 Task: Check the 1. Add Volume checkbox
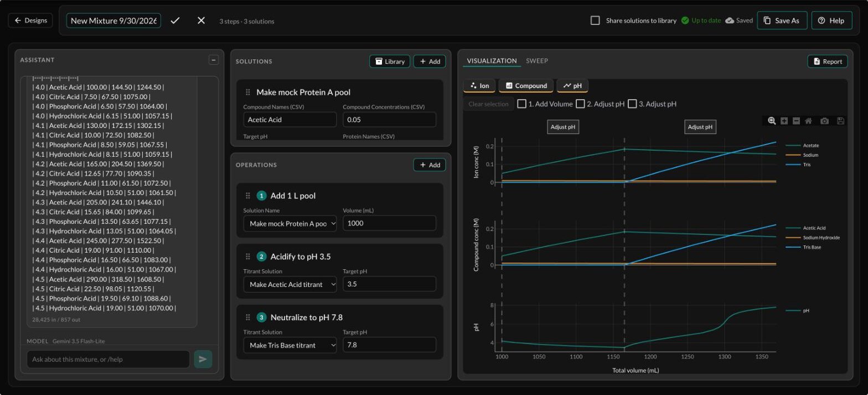click(521, 104)
